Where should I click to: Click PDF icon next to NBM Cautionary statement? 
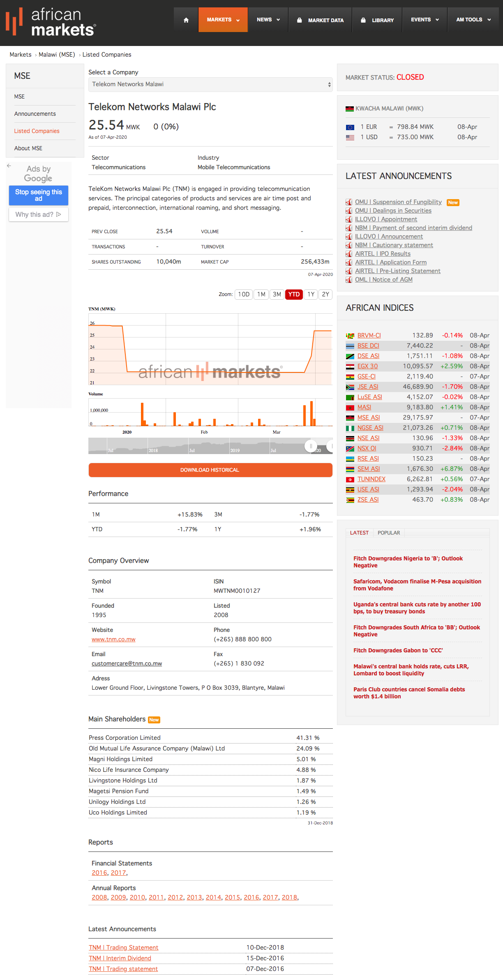pos(349,245)
